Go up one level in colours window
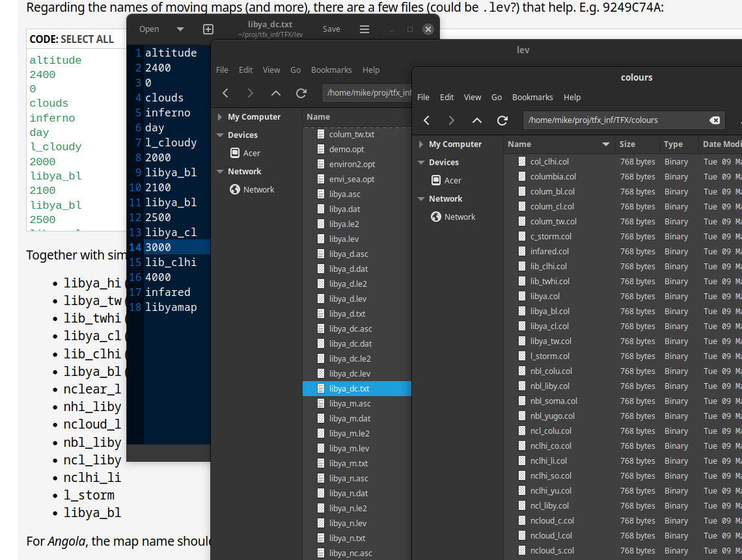Screen dimensions: 742x560 point(477,120)
